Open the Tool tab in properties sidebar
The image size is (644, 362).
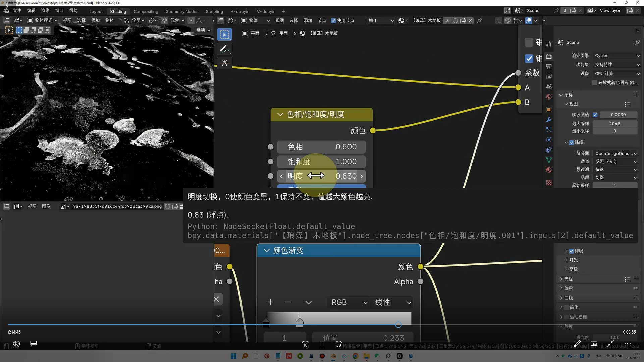click(549, 44)
